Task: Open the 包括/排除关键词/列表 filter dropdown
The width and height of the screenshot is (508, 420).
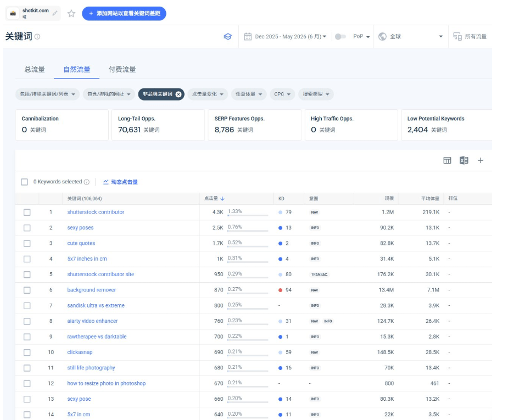Action: (47, 94)
